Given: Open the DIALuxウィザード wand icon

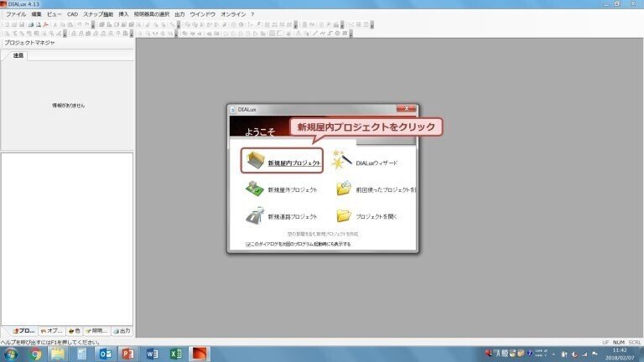Looking at the screenshot, I should [x=342, y=160].
